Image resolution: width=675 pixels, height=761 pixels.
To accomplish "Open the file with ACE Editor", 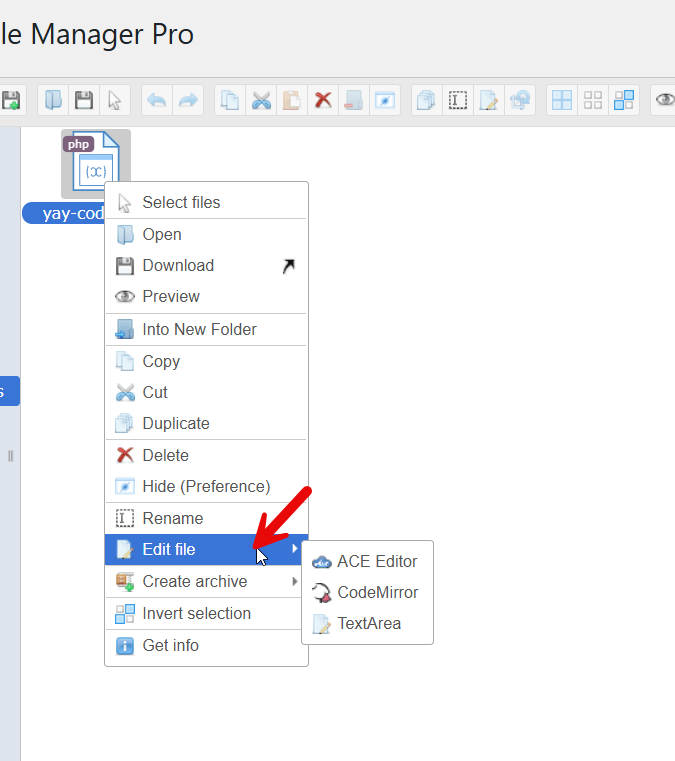I will [367, 562].
